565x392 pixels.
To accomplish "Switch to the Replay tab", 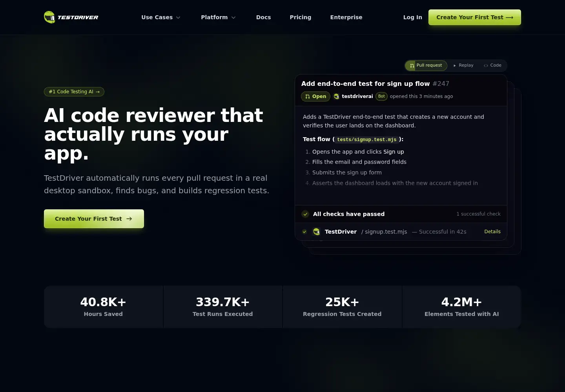I will 463,65.
